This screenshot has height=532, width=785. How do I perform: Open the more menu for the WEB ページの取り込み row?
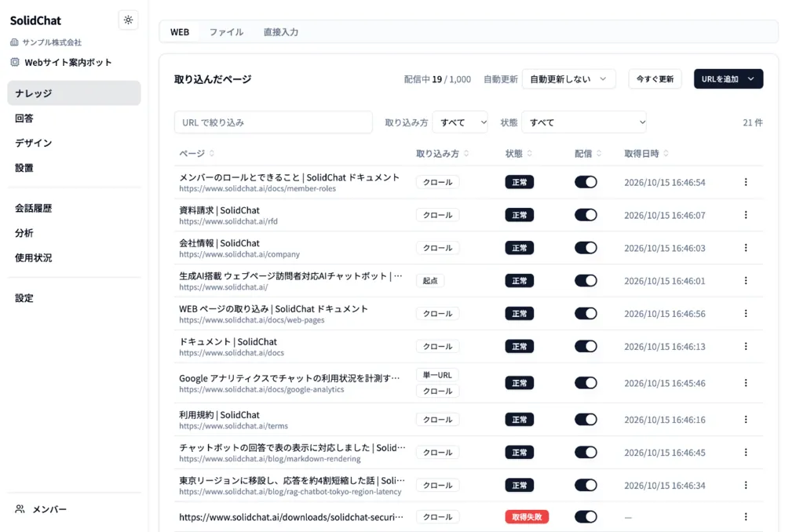[x=746, y=313]
